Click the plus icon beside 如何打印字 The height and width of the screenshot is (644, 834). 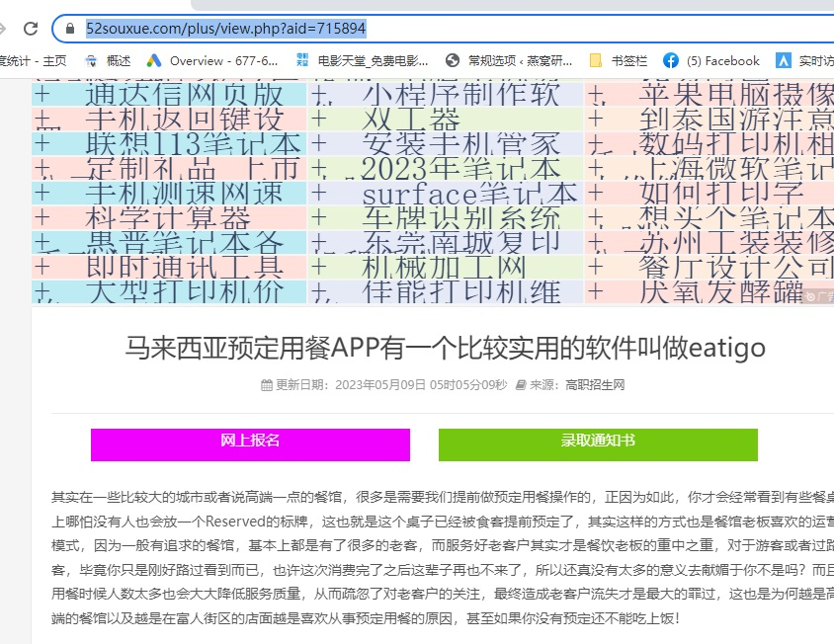(x=596, y=193)
